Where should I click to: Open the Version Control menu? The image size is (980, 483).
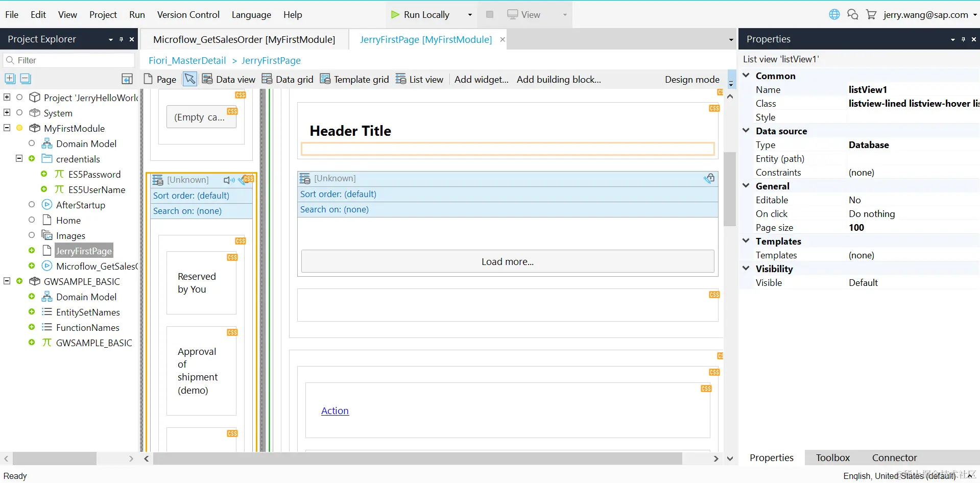pos(188,14)
